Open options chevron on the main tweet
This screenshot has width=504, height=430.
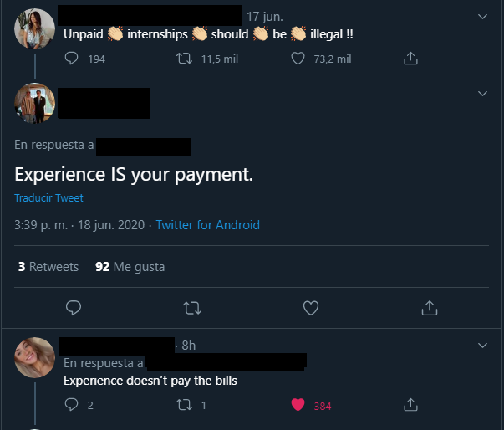(x=482, y=93)
